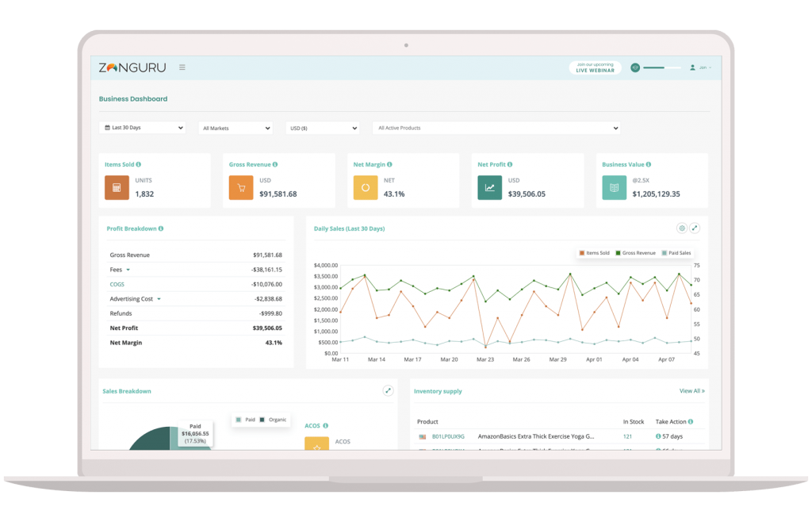Click the In Stock column header
Screen dimensions: 812x522
(634, 421)
